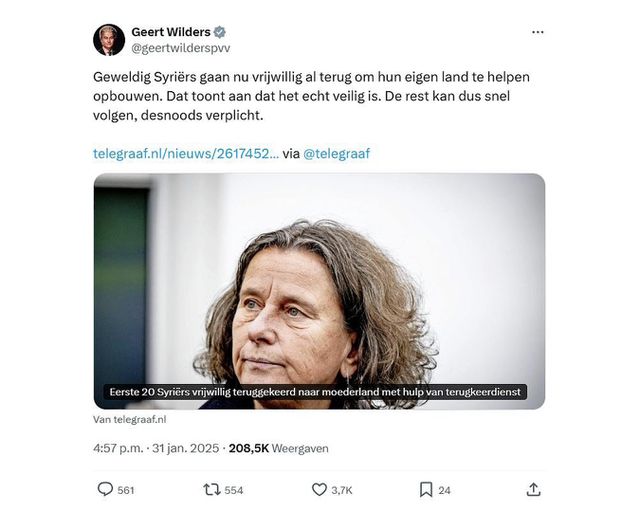Viewport: 640px width, 512px height.
Task: Open the reply comment icon
Action: pos(105,489)
